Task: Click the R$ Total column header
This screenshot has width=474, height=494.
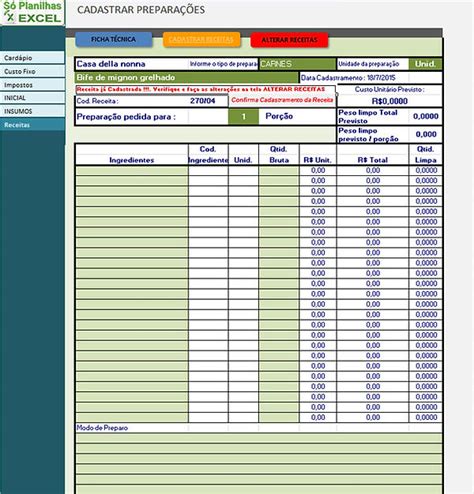Action: [373, 160]
